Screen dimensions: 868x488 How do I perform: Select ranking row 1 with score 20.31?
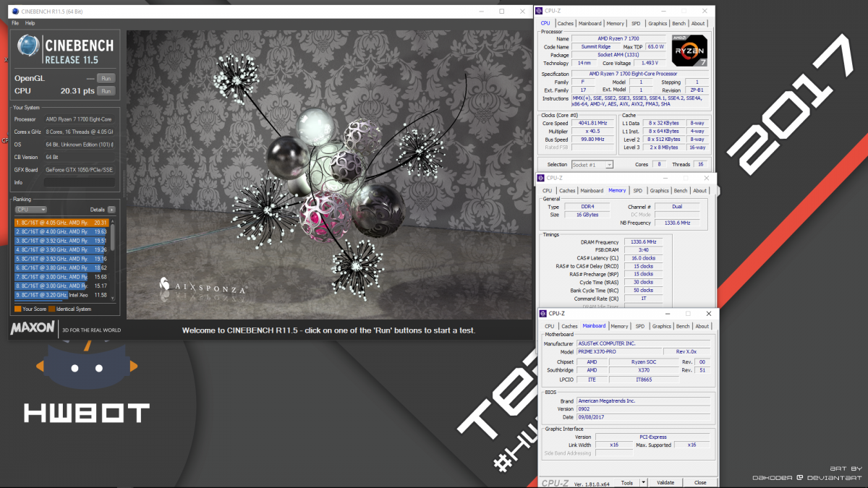pos(61,223)
